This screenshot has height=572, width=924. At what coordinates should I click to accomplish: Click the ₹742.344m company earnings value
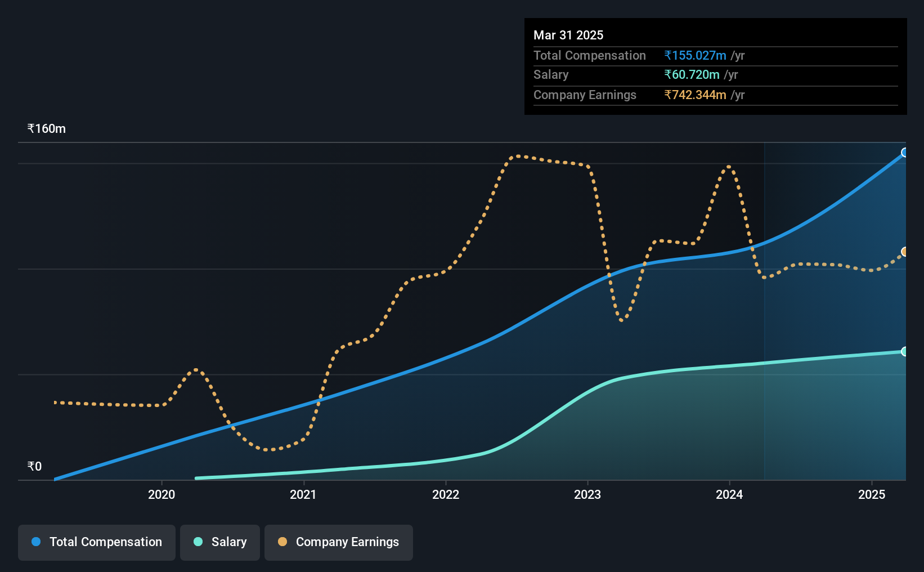pos(696,95)
